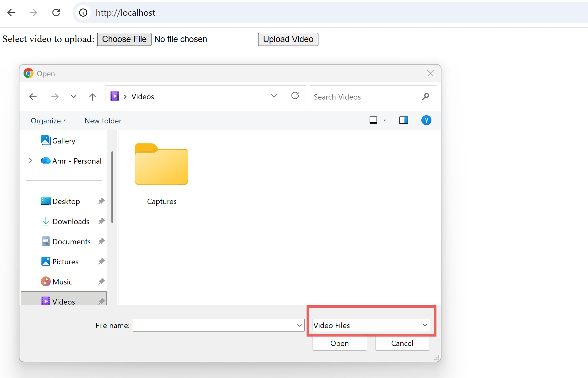Open the file dialog help icon
This screenshot has width=588, height=378.
pos(426,121)
